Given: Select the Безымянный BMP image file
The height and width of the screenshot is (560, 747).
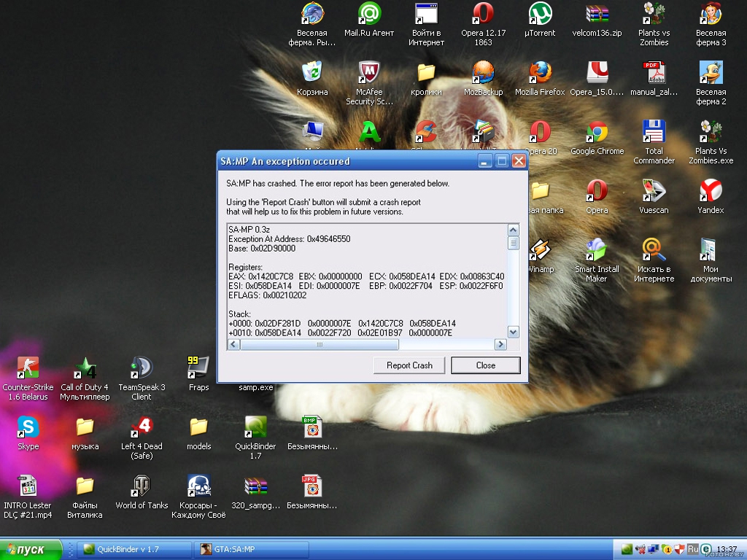Looking at the screenshot, I should [x=312, y=433].
